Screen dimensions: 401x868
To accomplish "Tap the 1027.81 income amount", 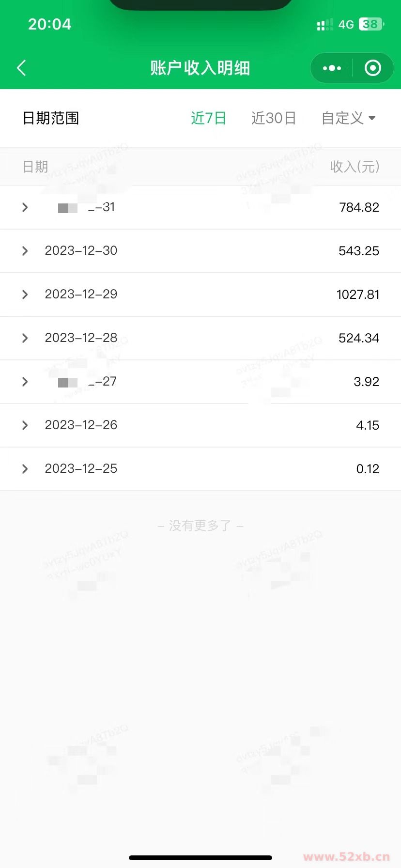I will point(358,294).
